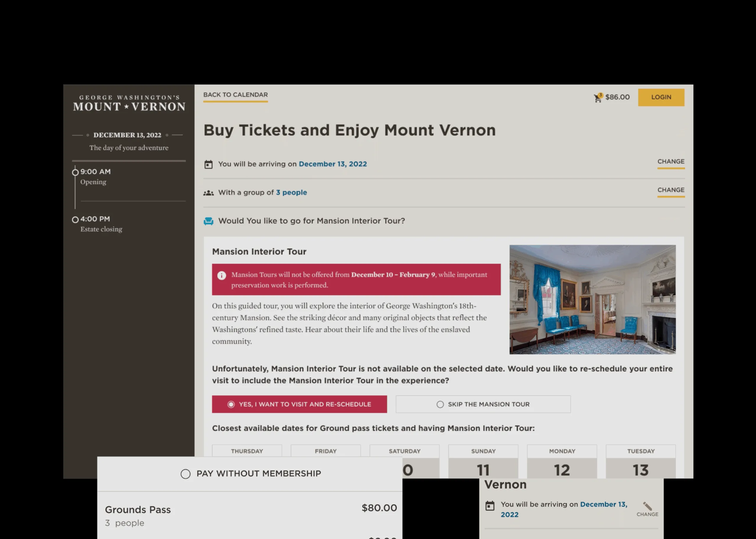Click the info icon in red alert banner

point(222,276)
